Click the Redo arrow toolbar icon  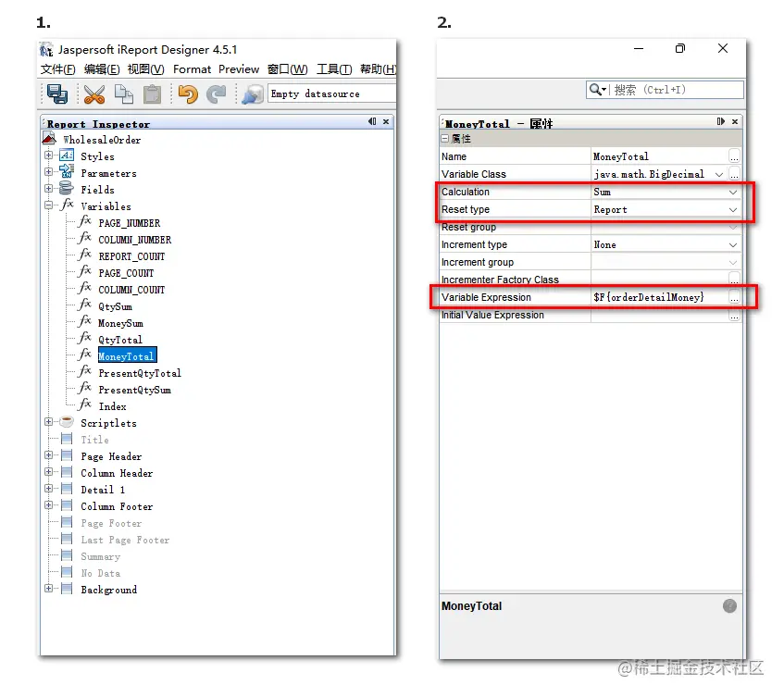(x=217, y=94)
